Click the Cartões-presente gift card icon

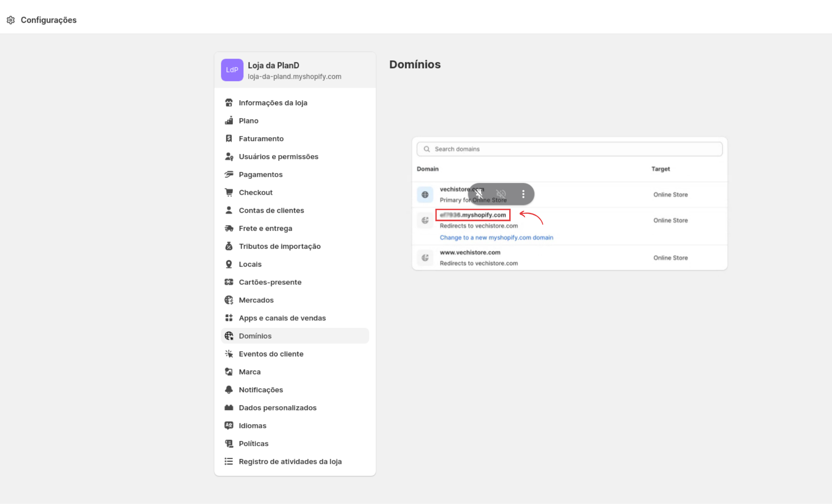(229, 282)
